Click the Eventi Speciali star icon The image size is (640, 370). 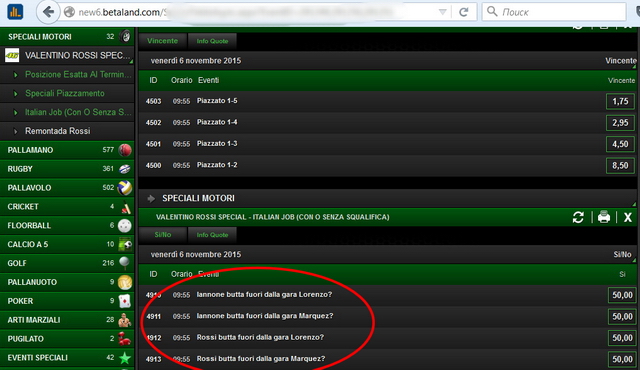(125, 358)
